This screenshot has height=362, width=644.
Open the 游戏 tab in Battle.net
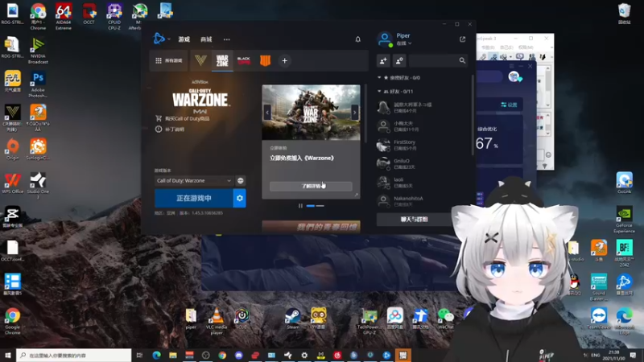[x=184, y=39]
